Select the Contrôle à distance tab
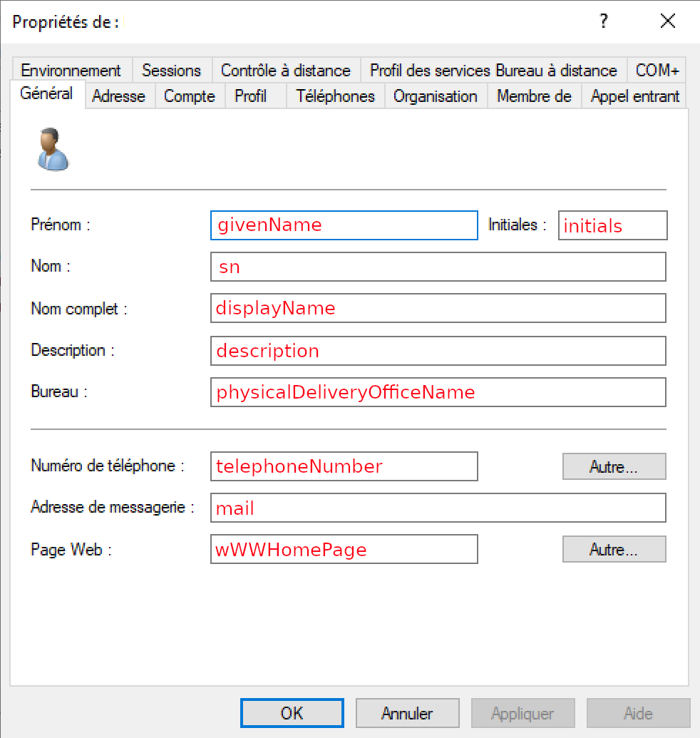Image resolution: width=700 pixels, height=738 pixels. (285, 71)
